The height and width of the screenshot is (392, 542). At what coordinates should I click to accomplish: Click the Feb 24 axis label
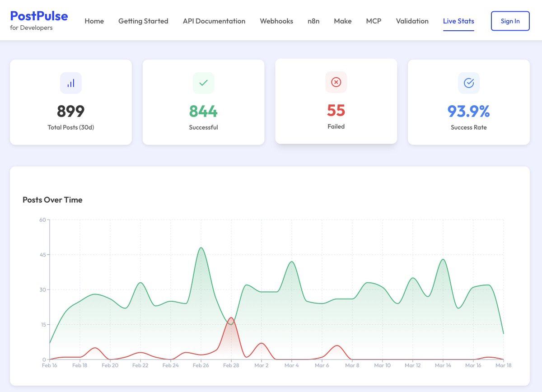(x=171, y=365)
